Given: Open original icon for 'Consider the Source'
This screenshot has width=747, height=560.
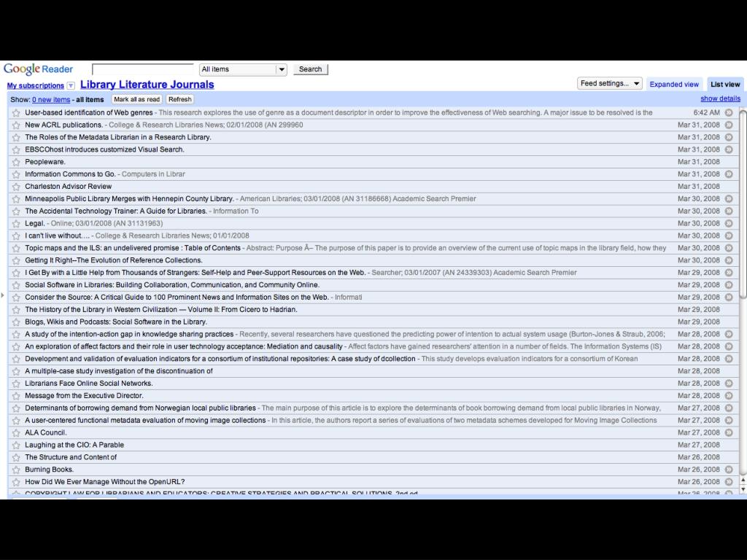Looking at the screenshot, I should (x=729, y=297).
